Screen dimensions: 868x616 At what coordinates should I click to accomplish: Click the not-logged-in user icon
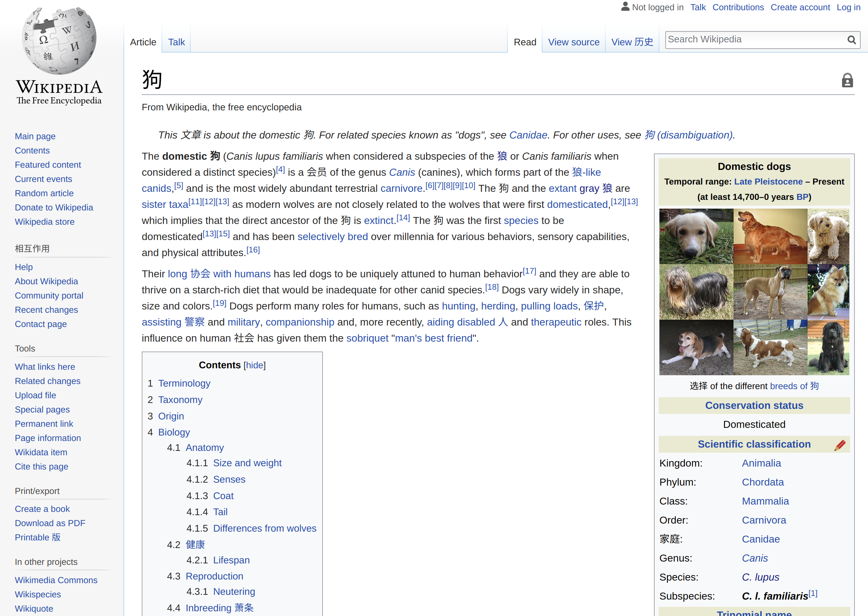tap(625, 7)
